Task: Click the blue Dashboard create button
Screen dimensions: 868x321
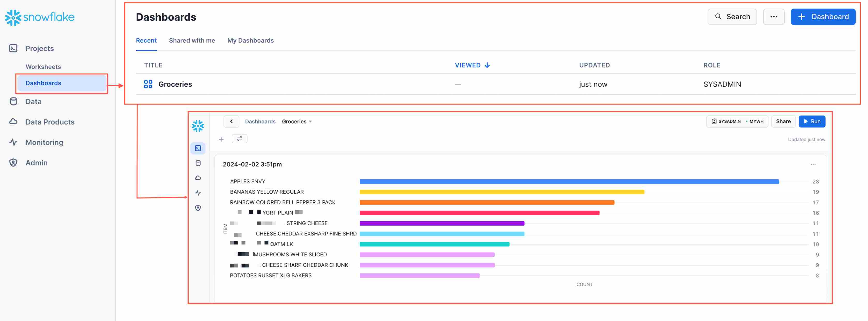Action: click(822, 17)
